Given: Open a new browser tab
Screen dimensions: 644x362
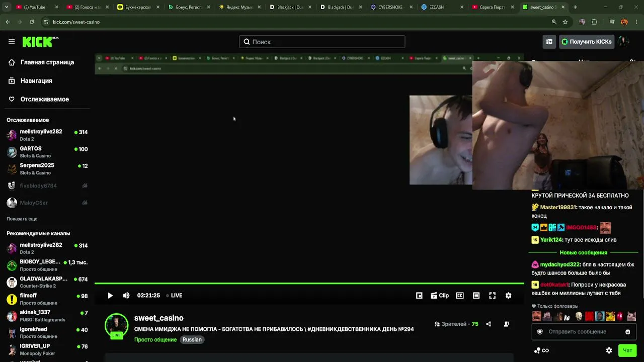Looking at the screenshot, I should [575, 7].
